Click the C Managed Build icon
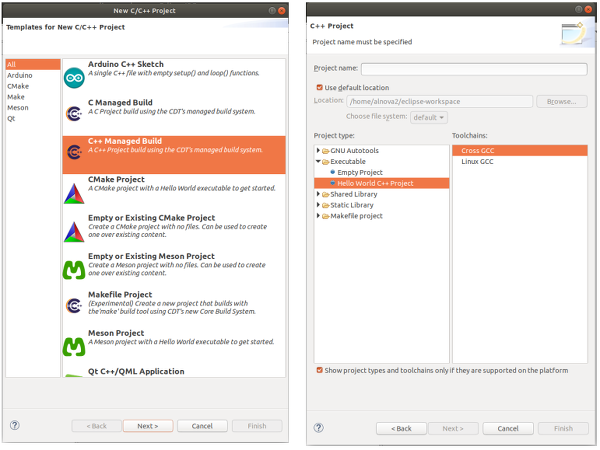Image resolution: width=600 pixels, height=450 pixels. tap(74, 113)
